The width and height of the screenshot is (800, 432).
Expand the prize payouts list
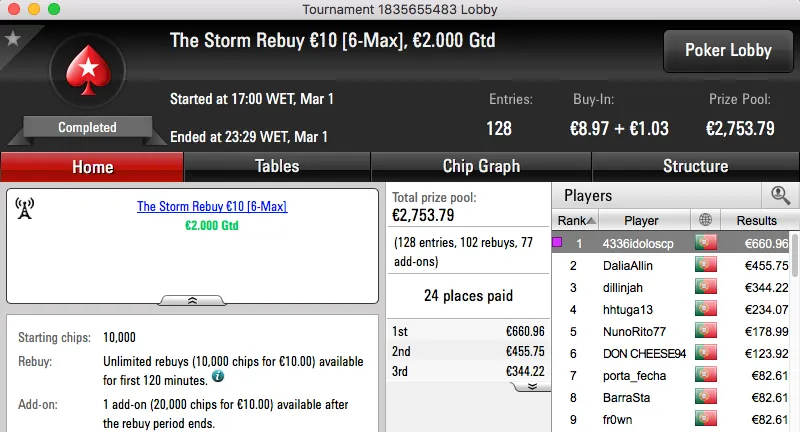pyautogui.click(x=533, y=385)
